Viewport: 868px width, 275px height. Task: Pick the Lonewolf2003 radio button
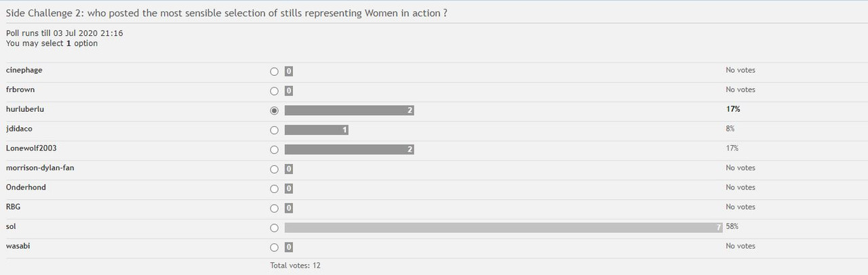(274, 150)
